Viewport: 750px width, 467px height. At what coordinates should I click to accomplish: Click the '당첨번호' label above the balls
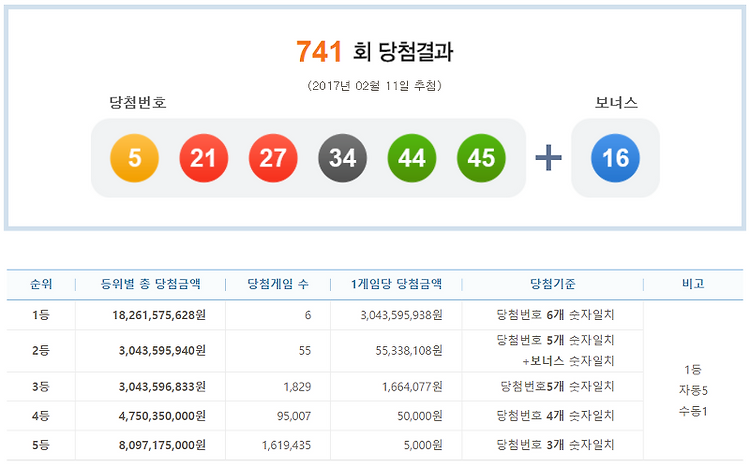138,102
